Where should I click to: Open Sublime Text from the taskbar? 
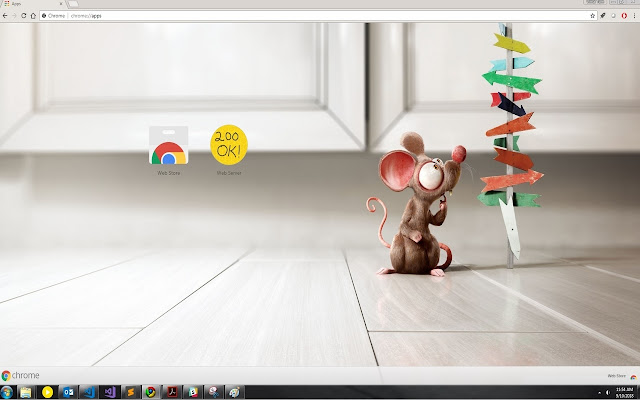tap(130, 392)
